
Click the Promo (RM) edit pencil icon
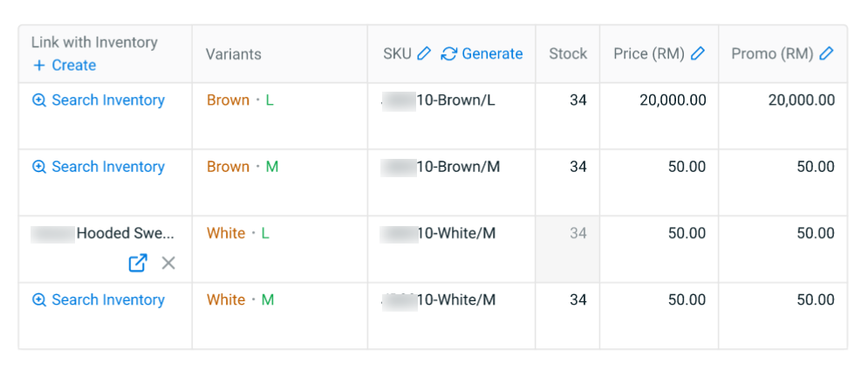tap(826, 54)
